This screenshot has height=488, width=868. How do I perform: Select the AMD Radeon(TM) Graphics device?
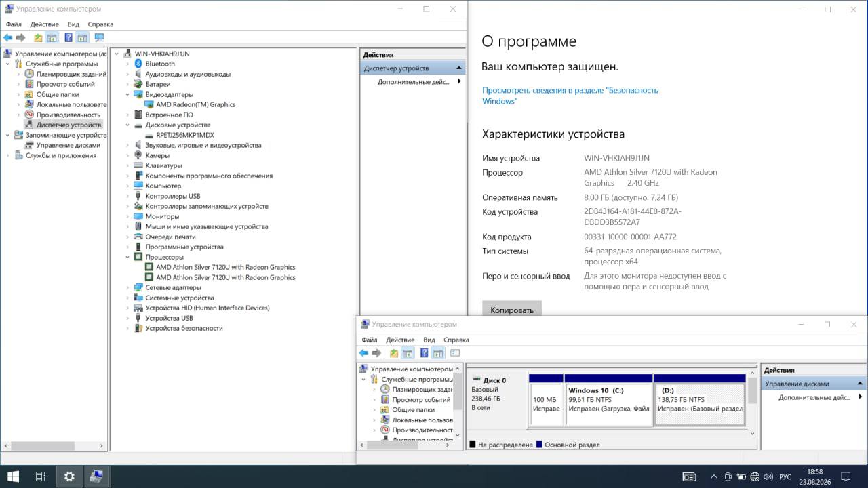(195, 104)
